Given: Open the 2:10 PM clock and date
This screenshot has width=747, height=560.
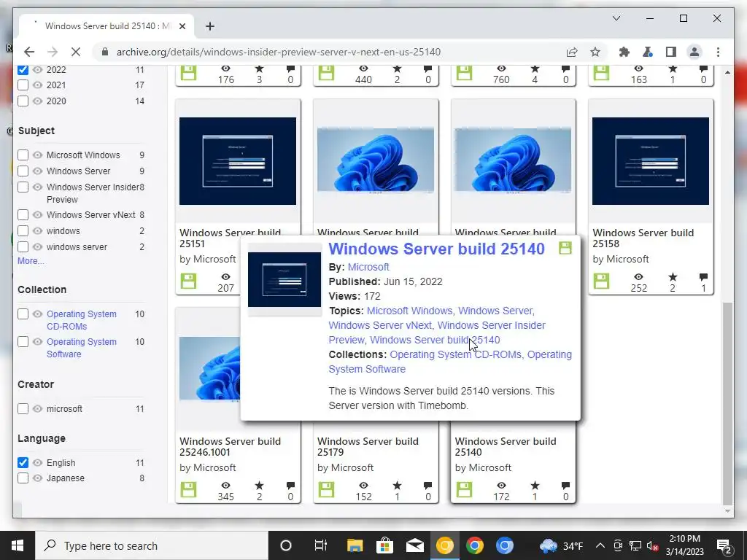Looking at the screenshot, I should tap(684, 545).
